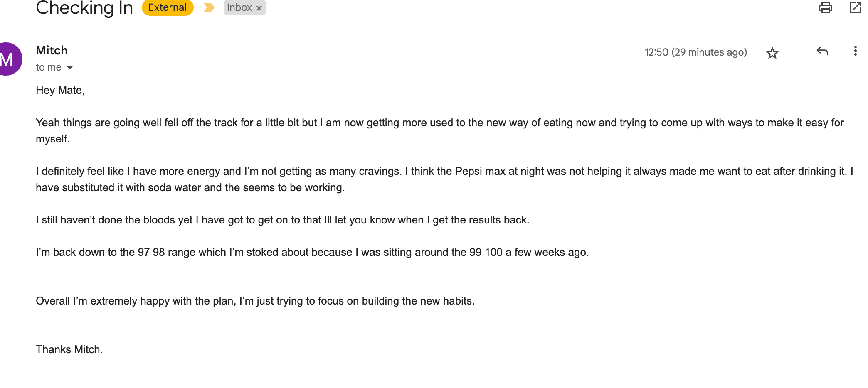
Task: Toggle the yellow importance marker
Action: point(209,7)
